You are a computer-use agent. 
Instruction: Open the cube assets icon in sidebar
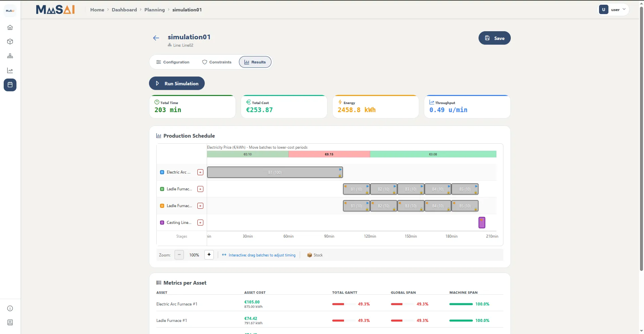pos(10,42)
